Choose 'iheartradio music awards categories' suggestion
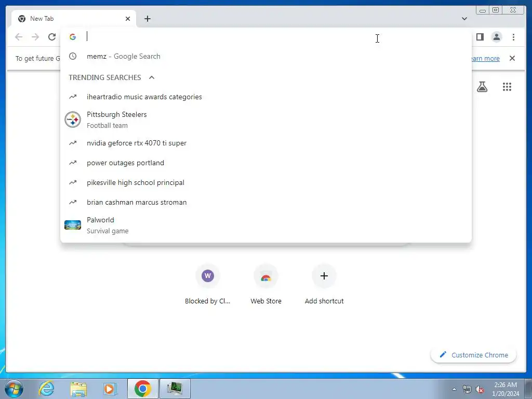532x399 pixels. tap(265, 97)
